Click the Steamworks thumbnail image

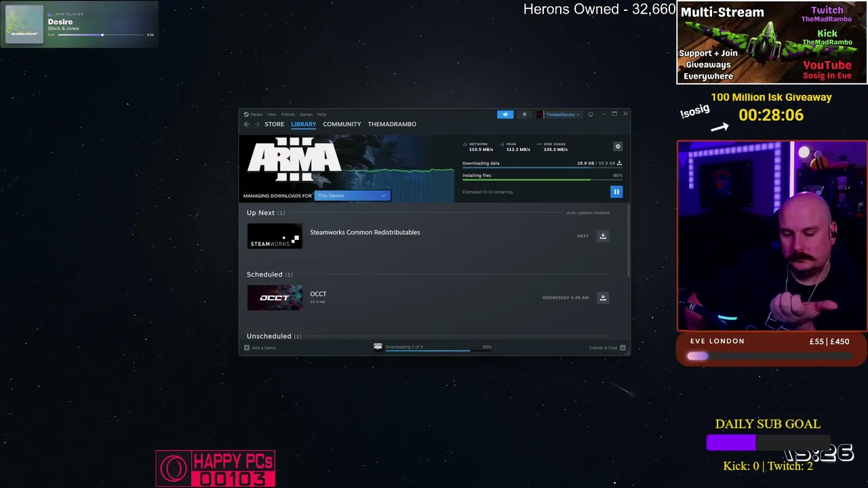[275, 236]
